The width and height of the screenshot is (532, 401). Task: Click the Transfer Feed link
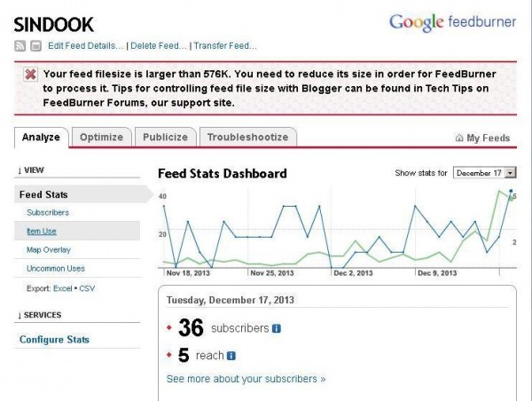point(225,45)
